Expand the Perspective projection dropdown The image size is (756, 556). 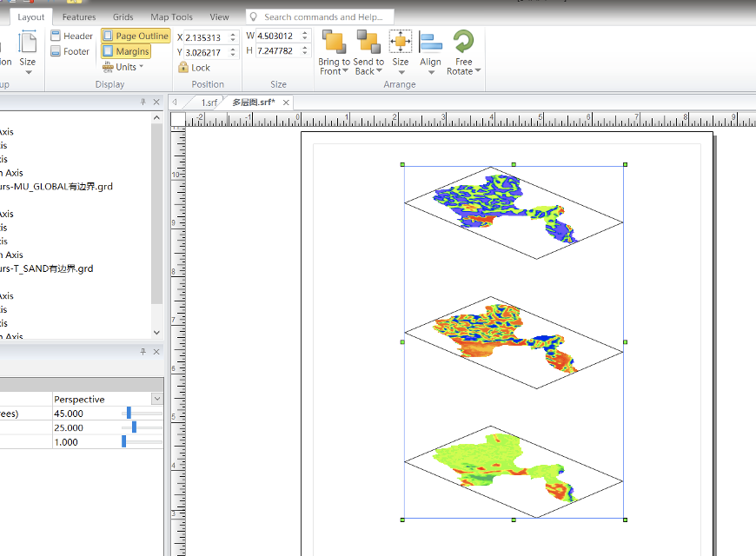(156, 399)
